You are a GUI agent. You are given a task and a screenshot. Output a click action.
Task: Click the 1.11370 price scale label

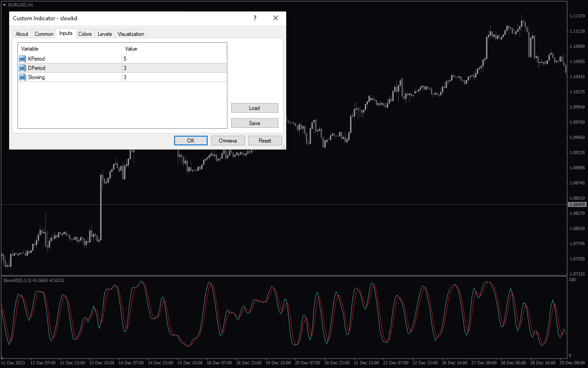tap(577, 16)
